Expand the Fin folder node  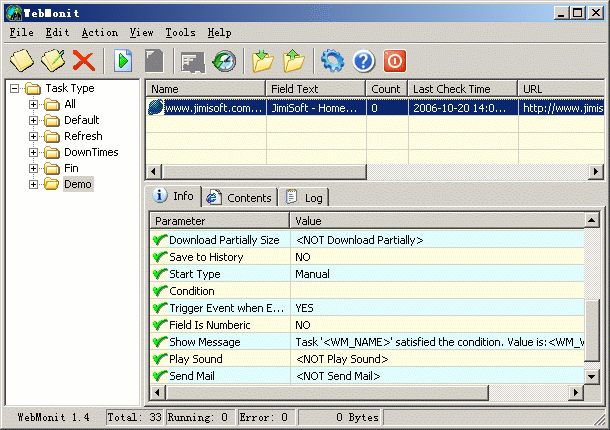[33, 168]
